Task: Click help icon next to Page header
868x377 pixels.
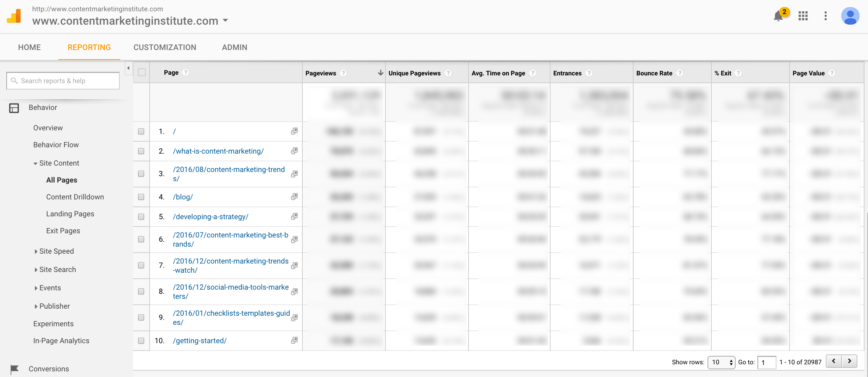Action: click(186, 72)
